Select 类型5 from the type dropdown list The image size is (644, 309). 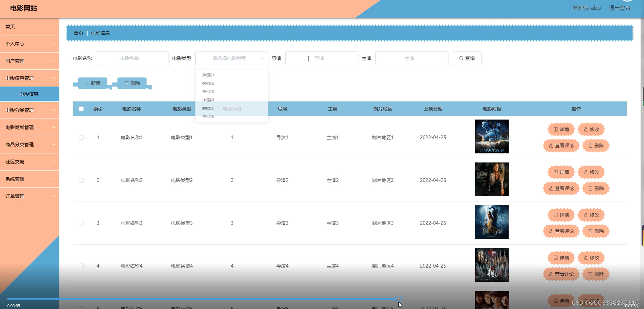point(208,108)
